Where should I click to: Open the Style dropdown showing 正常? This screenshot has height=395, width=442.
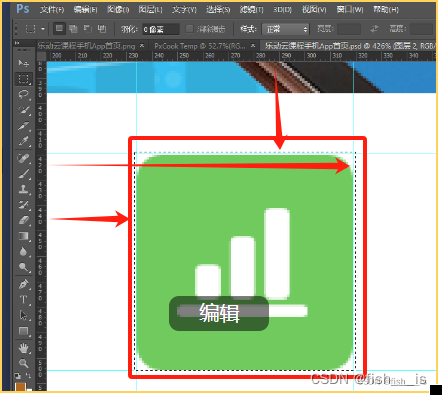pos(286,29)
